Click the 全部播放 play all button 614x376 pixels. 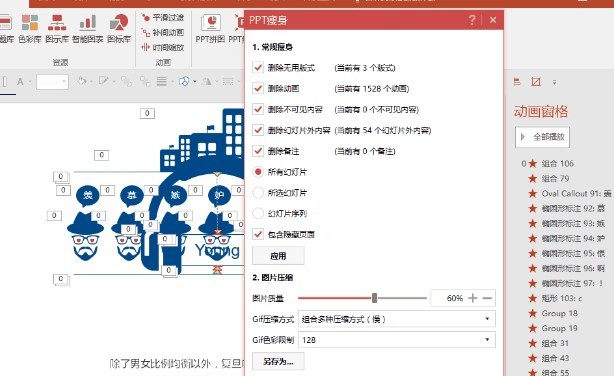(542, 137)
